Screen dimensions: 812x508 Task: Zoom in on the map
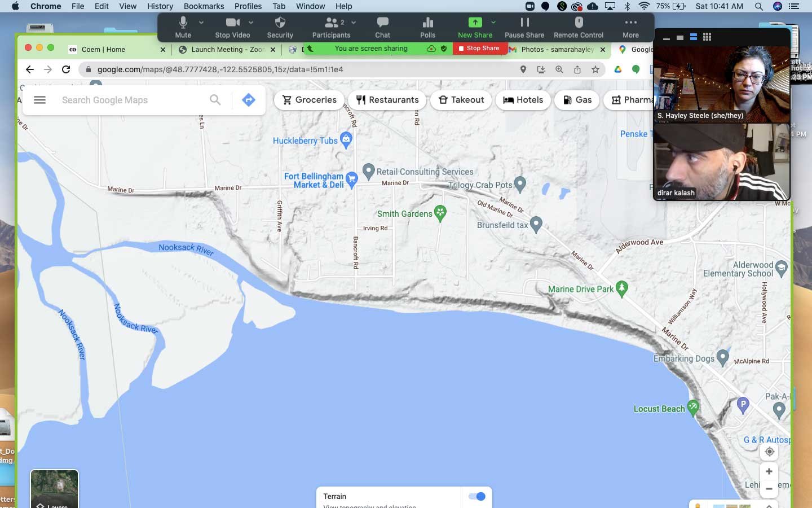769,471
